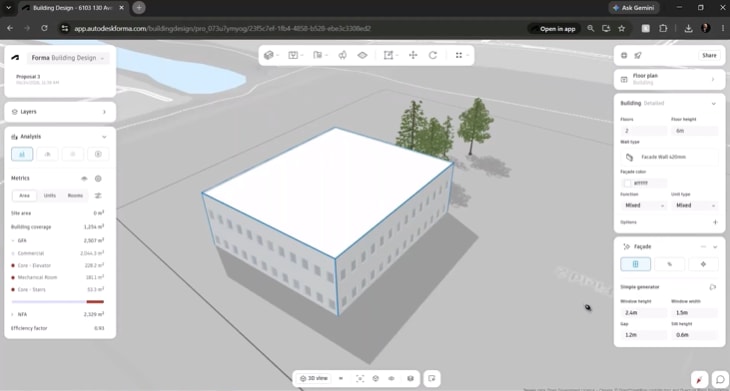The height and width of the screenshot is (391, 730).
Task: Activate the rotate tool
Action: (433, 55)
